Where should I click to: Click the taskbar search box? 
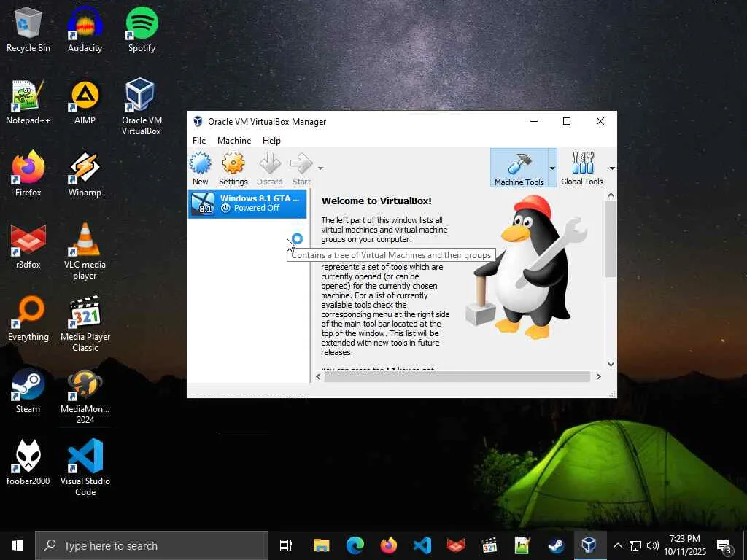[152, 545]
